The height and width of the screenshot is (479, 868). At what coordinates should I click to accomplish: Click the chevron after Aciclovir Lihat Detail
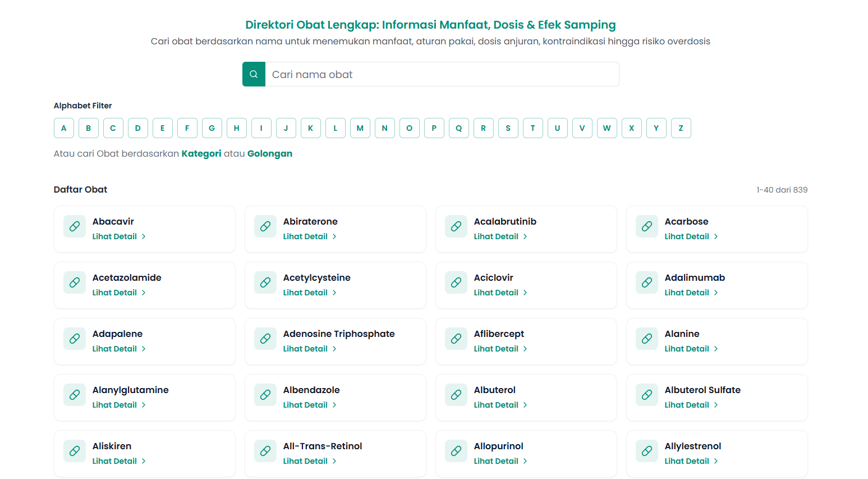click(525, 293)
